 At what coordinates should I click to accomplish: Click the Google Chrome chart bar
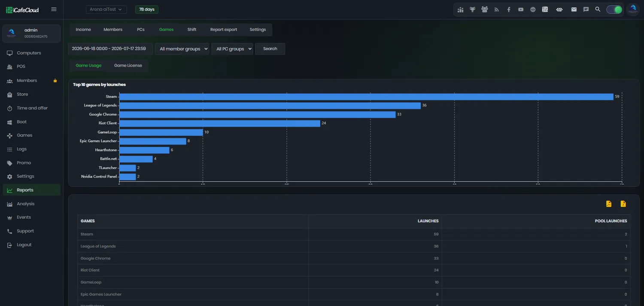point(257,114)
